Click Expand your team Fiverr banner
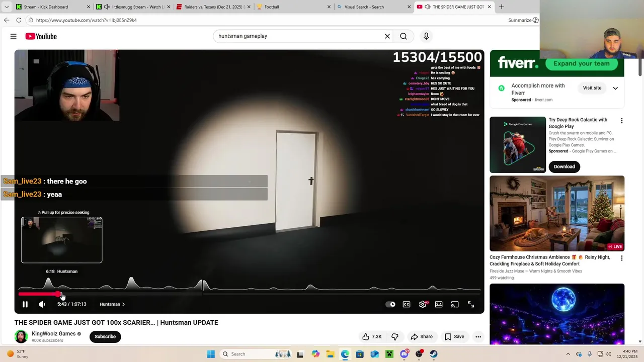Image resolution: width=644 pixels, height=362 pixels. coord(581,63)
